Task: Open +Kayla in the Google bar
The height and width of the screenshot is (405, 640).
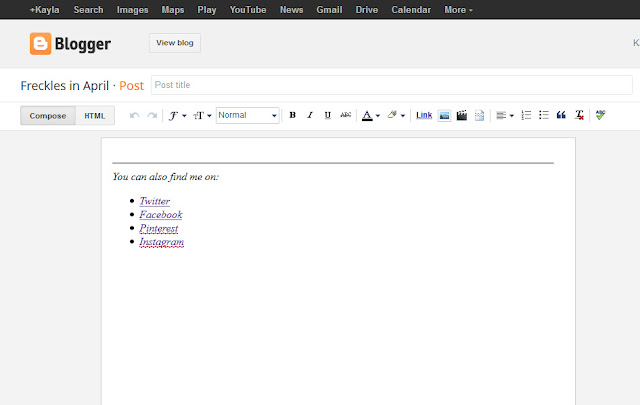Action: [44, 9]
